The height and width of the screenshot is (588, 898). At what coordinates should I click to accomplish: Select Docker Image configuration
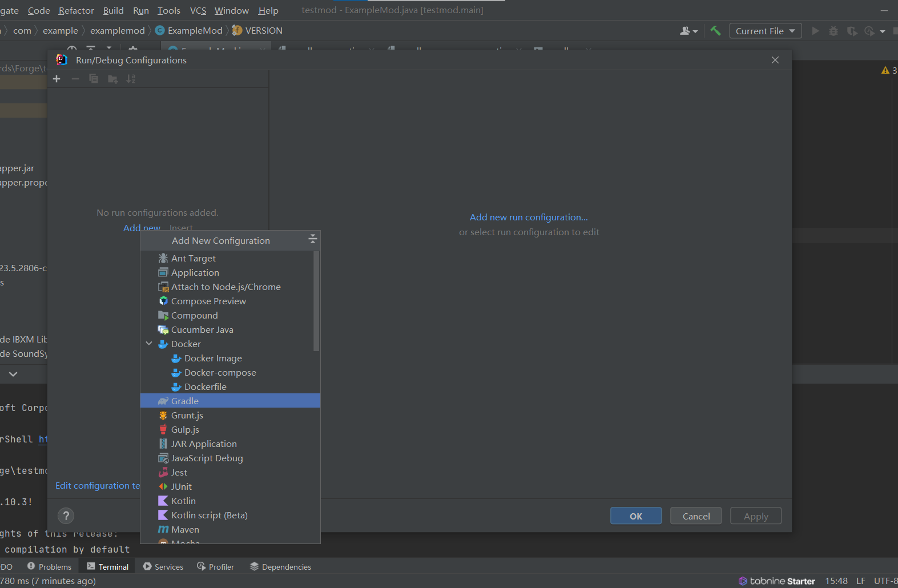[x=230, y=358]
